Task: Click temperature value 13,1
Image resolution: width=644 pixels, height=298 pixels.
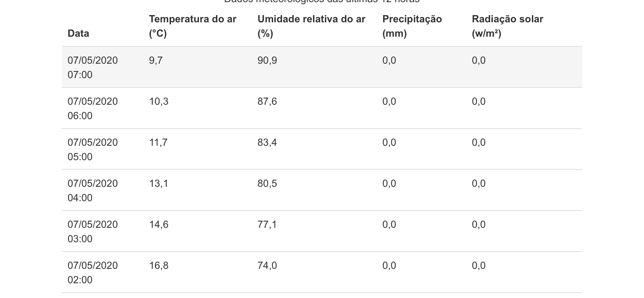Action: click(x=159, y=183)
